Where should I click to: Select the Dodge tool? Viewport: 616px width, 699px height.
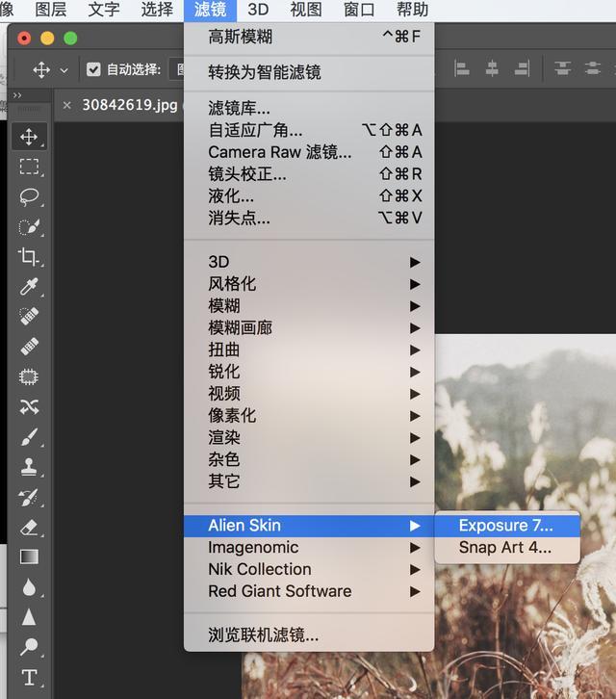[x=29, y=647]
